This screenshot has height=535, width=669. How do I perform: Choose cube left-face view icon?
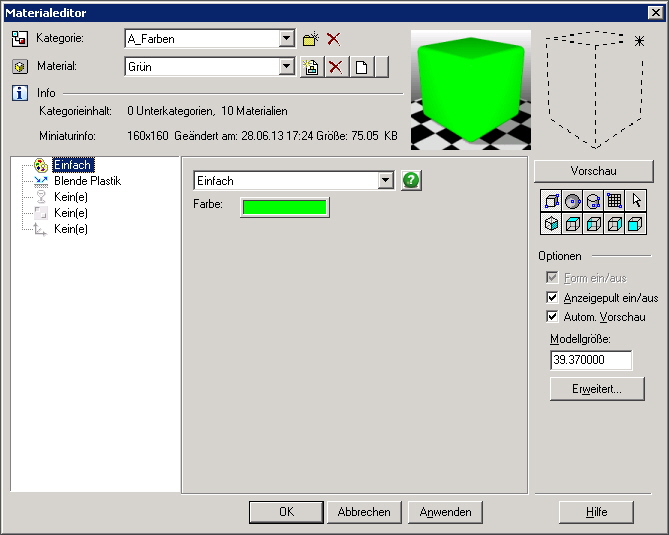coord(593,224)
